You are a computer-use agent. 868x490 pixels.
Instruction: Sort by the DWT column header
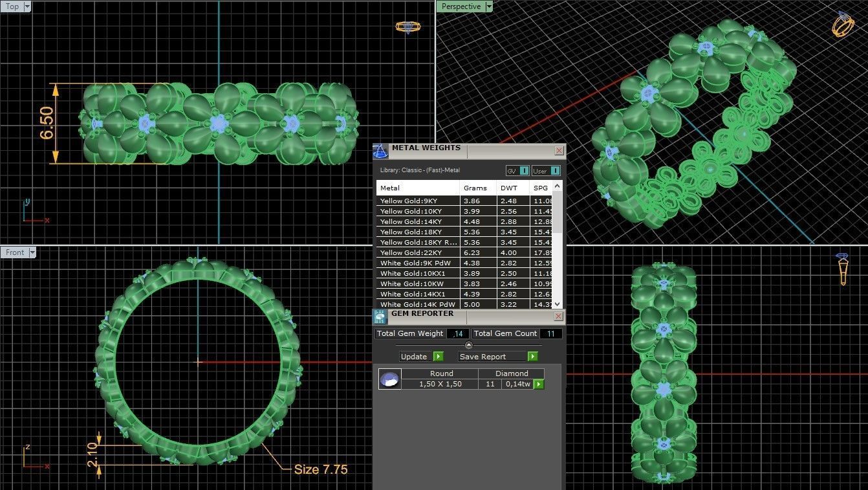pos(514,188)
